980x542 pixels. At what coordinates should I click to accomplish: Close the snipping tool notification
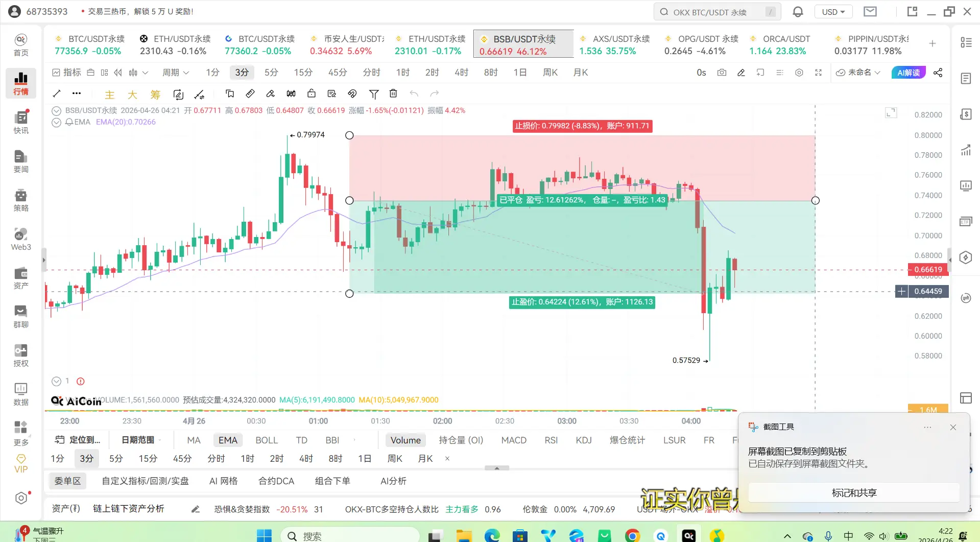point(953,427)
